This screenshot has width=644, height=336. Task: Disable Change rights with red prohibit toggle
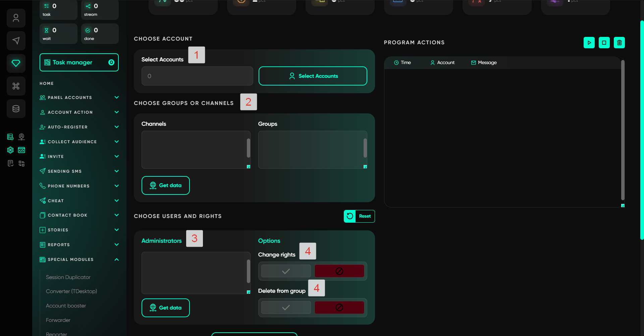(x=339, y=271)
